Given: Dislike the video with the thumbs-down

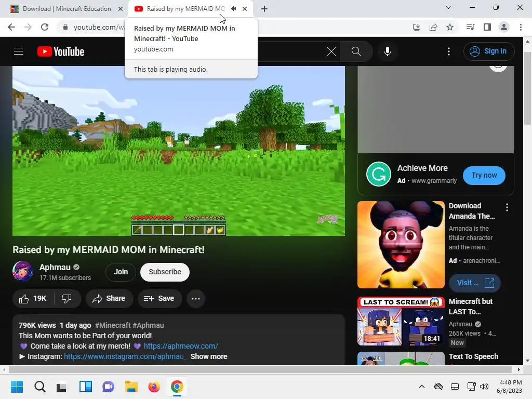Looking at the screenshot, I should 66,299.
